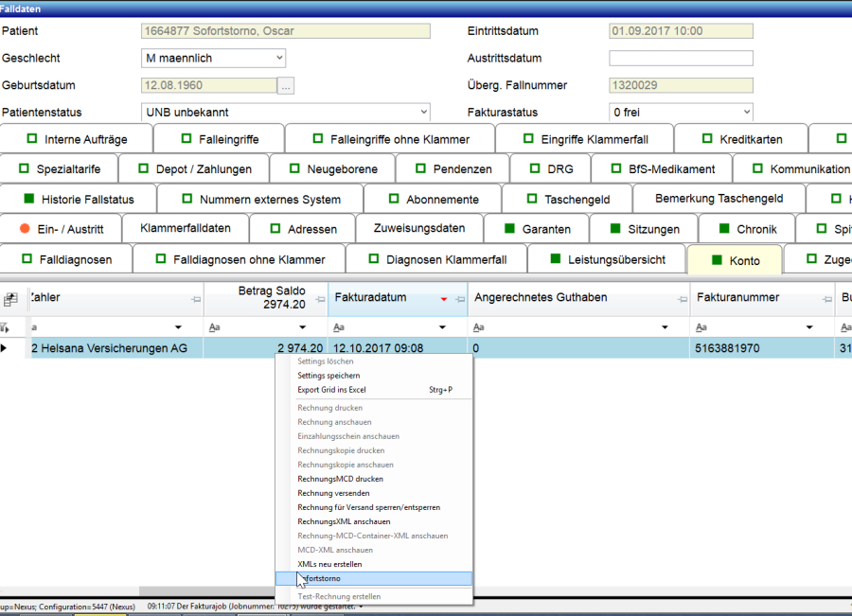The height and width of the screenshot is (616, 852).
Task: Choose Sofortstorno from the context menu
Action: pos(320,578)
